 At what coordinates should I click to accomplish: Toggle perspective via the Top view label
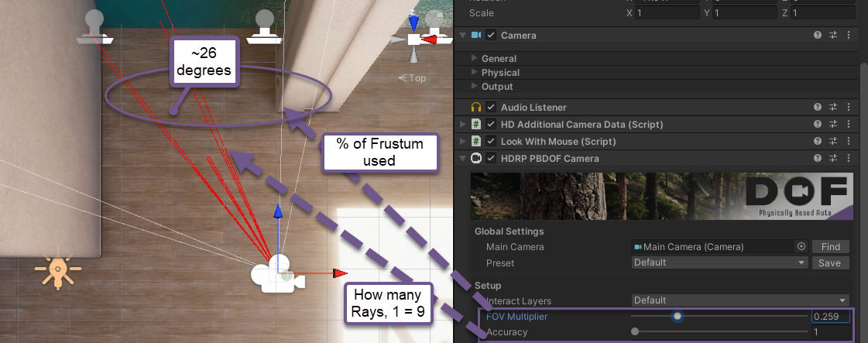pos(413,78)
